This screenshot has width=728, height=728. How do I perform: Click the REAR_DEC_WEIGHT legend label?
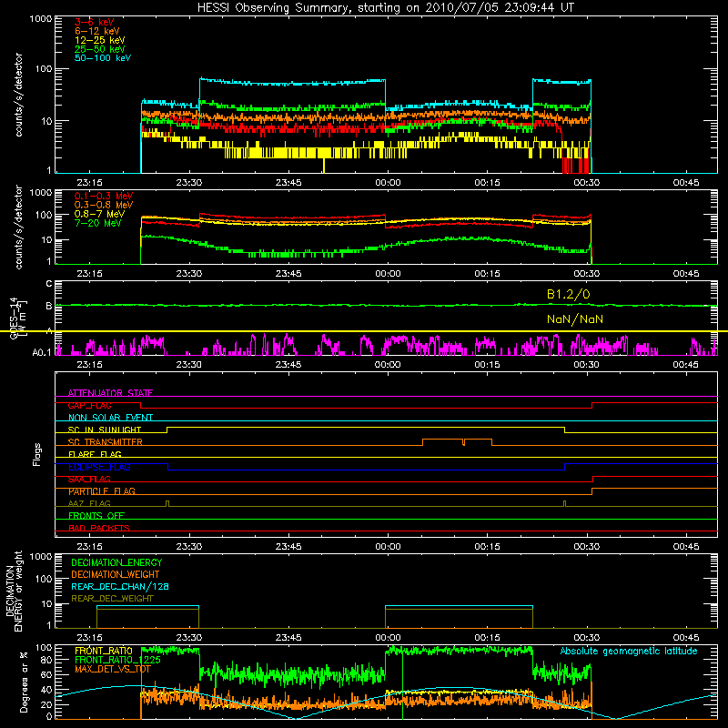112,599
